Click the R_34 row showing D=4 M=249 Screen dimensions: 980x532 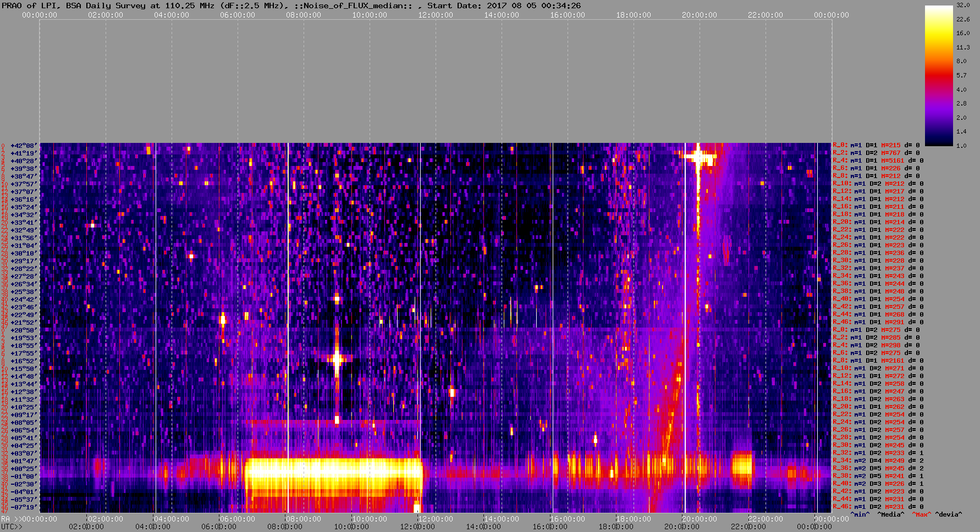[x=878, y=461]
